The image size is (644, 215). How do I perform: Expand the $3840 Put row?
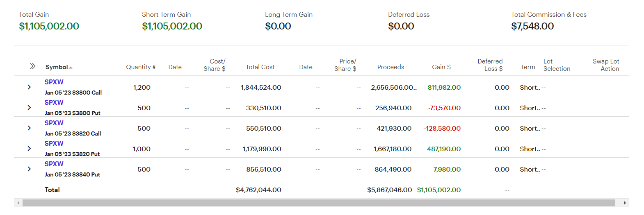click(x=29, y=169)
